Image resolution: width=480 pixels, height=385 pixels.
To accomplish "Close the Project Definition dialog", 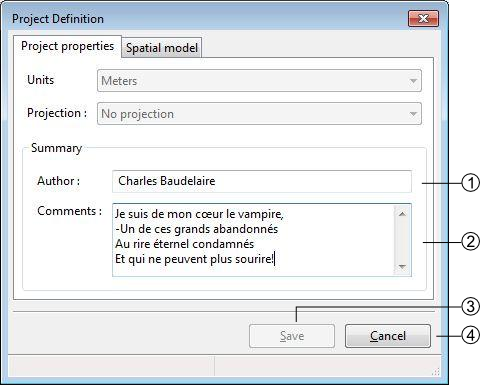I will click(423, 18).
